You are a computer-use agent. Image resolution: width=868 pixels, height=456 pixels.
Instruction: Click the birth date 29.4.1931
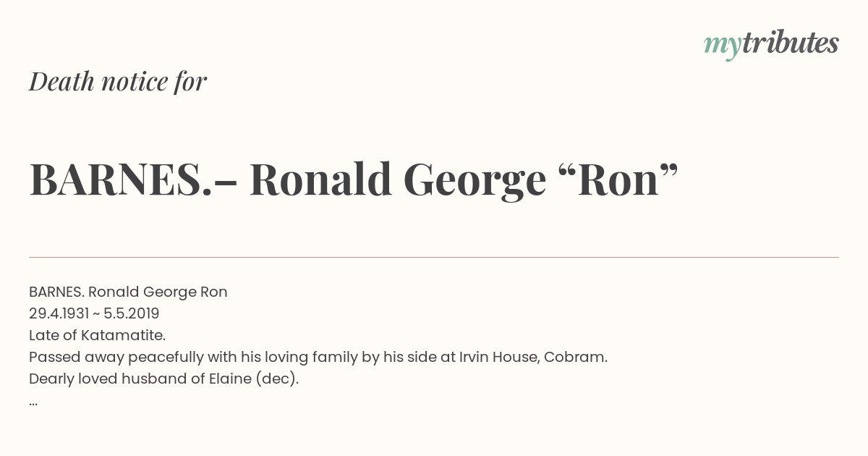point(59,314)
